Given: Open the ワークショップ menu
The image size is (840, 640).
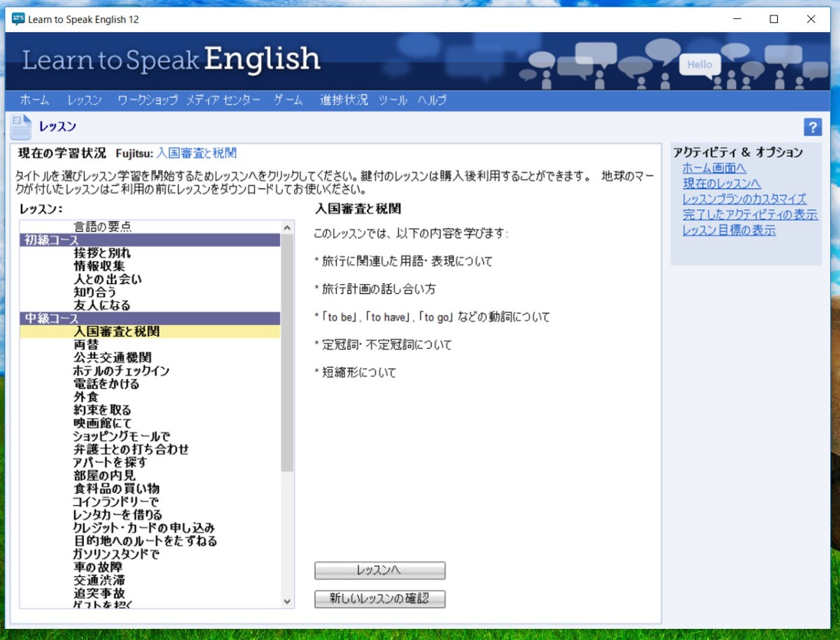Looking at the screenshot, I should (147, 100).
